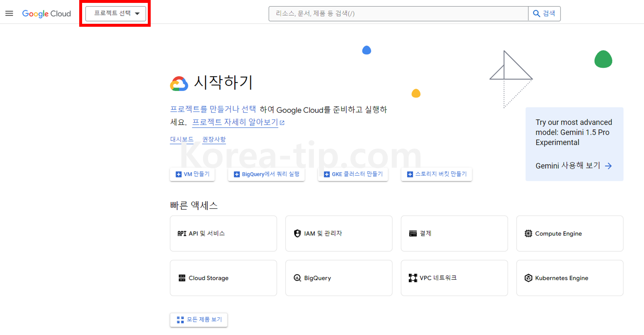Go to the 대시보드 tab

click(x=182, y=139)
